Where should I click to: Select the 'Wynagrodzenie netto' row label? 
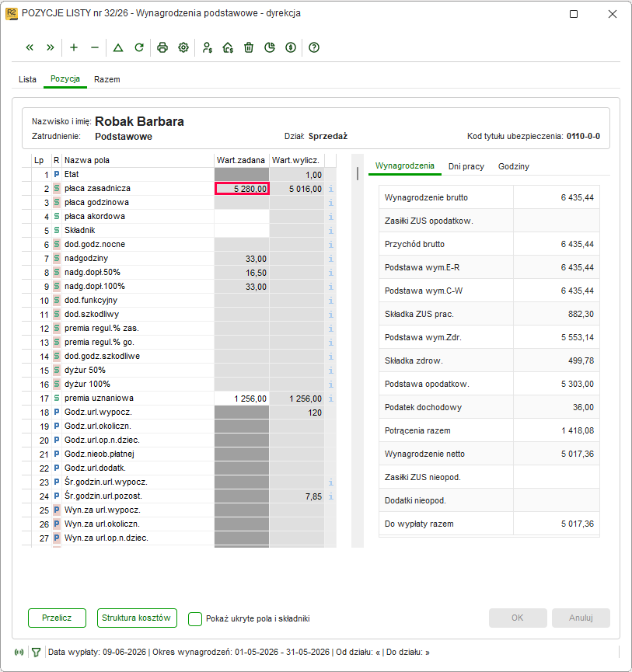tap(424, 454)
